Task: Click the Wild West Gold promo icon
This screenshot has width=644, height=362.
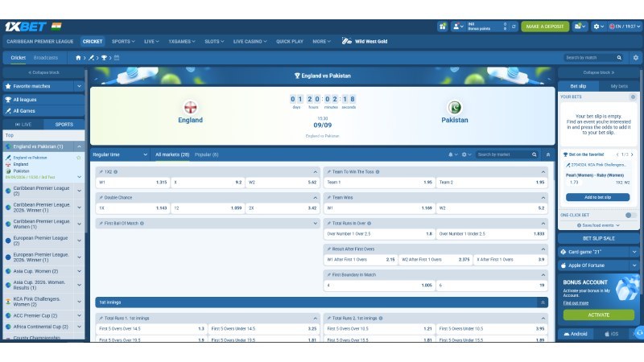Action: point(347,41)
